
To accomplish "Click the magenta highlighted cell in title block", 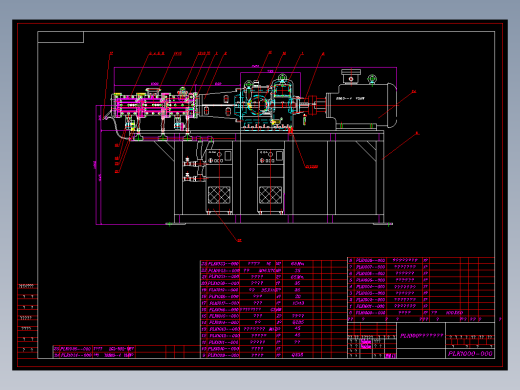I will (366, 345).
